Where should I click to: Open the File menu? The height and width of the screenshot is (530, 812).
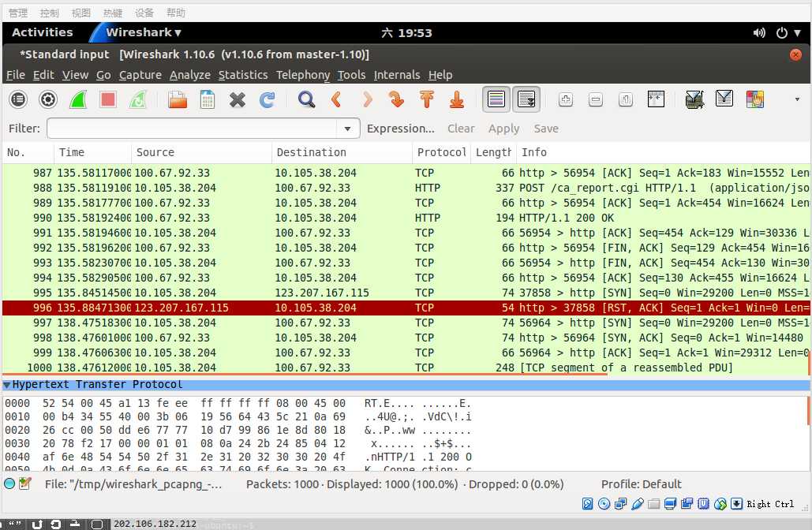tap(16, 75)
